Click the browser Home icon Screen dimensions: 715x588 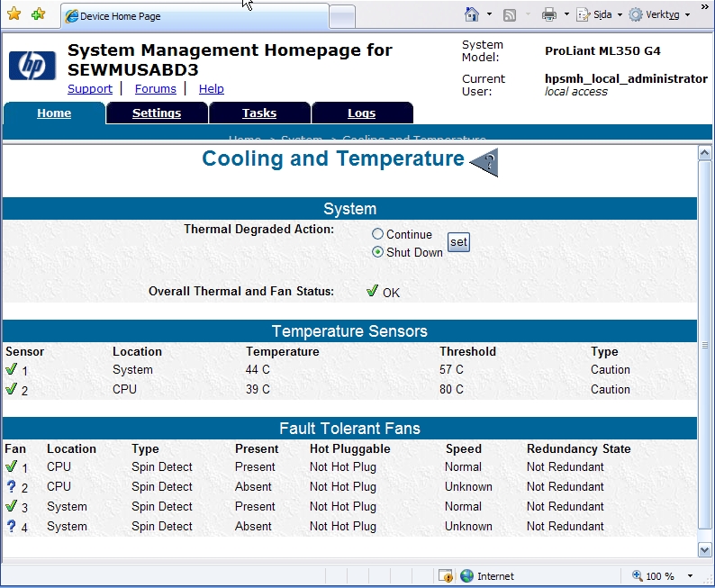[472, 14]
